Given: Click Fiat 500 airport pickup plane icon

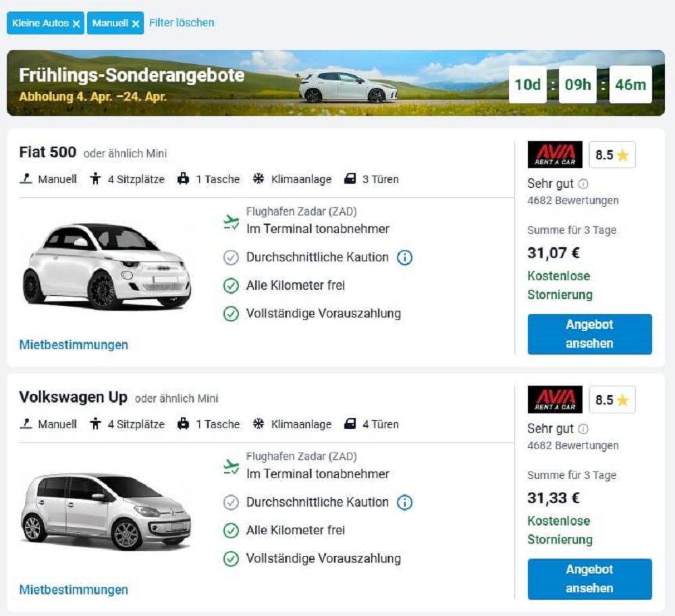Looking at the screenshot, I should coord(231,222).
